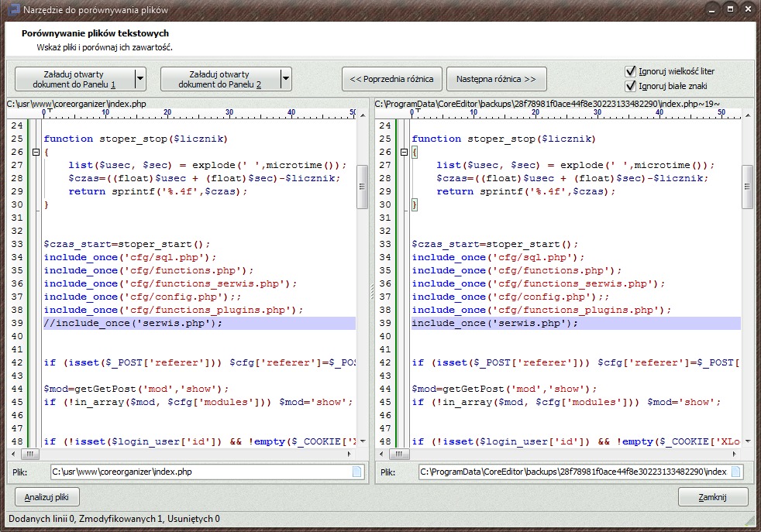The image size is (761, 532).
Task: Click 'function stoper_stop($licznik)' in left panel
Action: pyautogui.click(x=136, y=139)
